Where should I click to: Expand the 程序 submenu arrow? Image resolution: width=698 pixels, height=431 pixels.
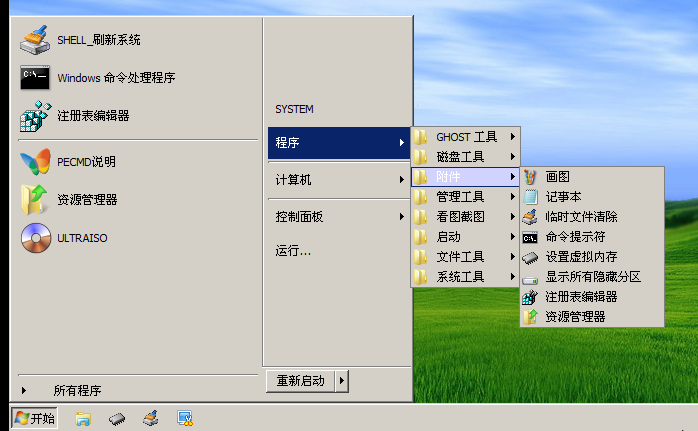tap(402, 142)
